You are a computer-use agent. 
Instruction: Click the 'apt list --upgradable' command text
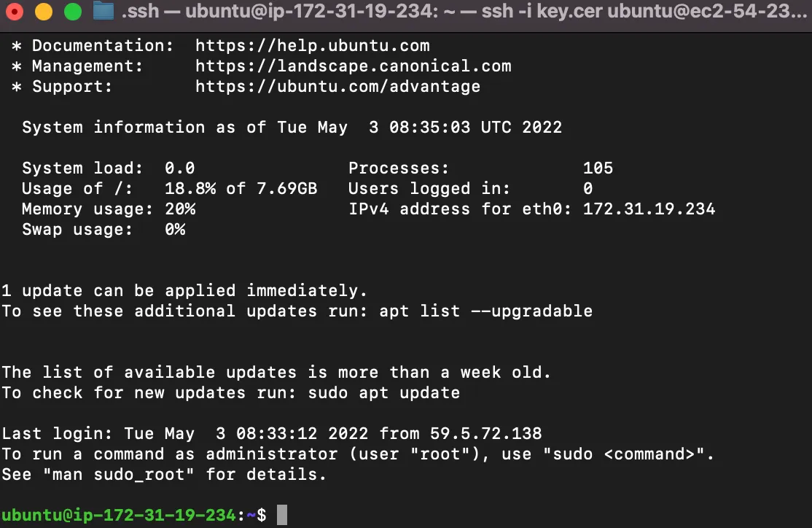coord(485,311)
